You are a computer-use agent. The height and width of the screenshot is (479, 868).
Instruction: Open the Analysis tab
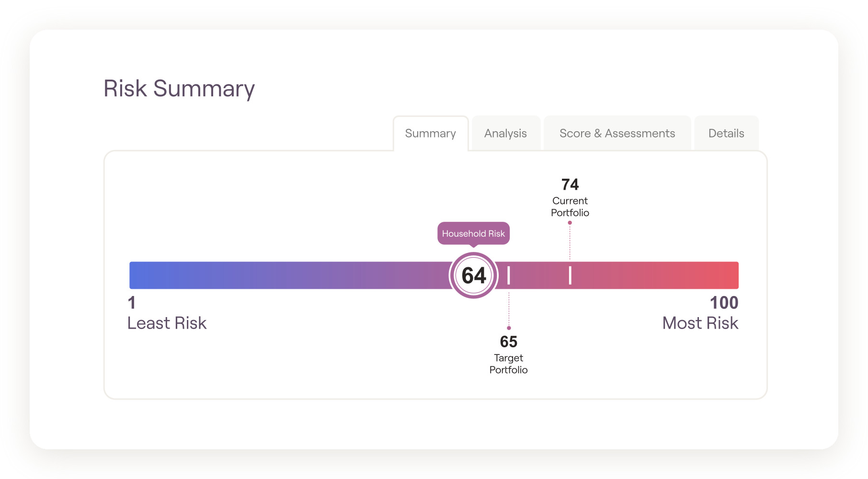(x=505, y=134)
